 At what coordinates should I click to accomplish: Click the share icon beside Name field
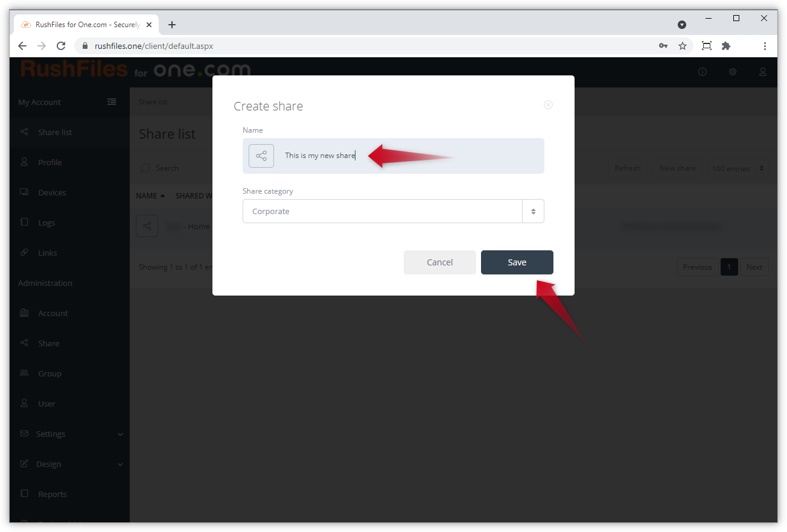click(x=261, y=156)
